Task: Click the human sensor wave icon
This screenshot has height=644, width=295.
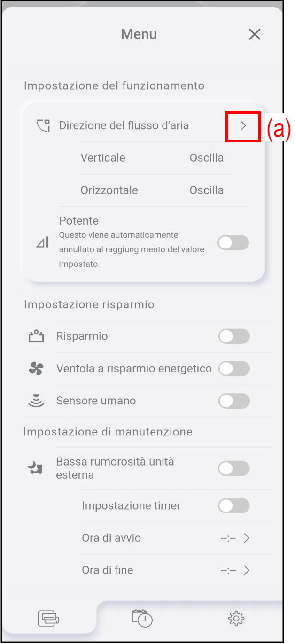Action: 36,401
